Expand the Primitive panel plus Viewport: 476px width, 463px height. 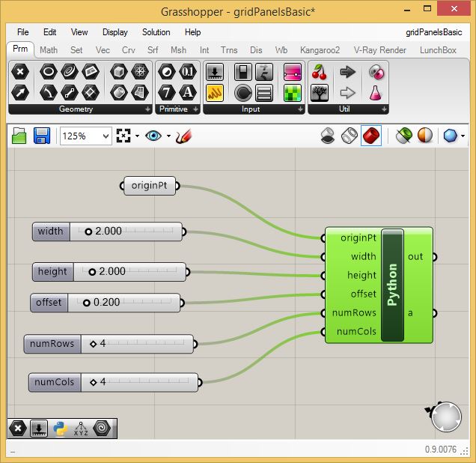(x=195, y=109)
